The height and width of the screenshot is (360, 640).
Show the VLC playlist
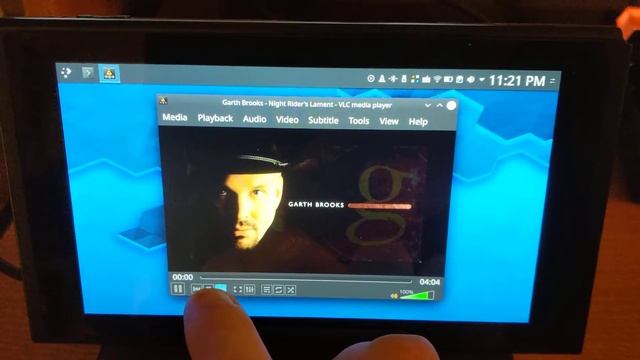coord(267,290)
